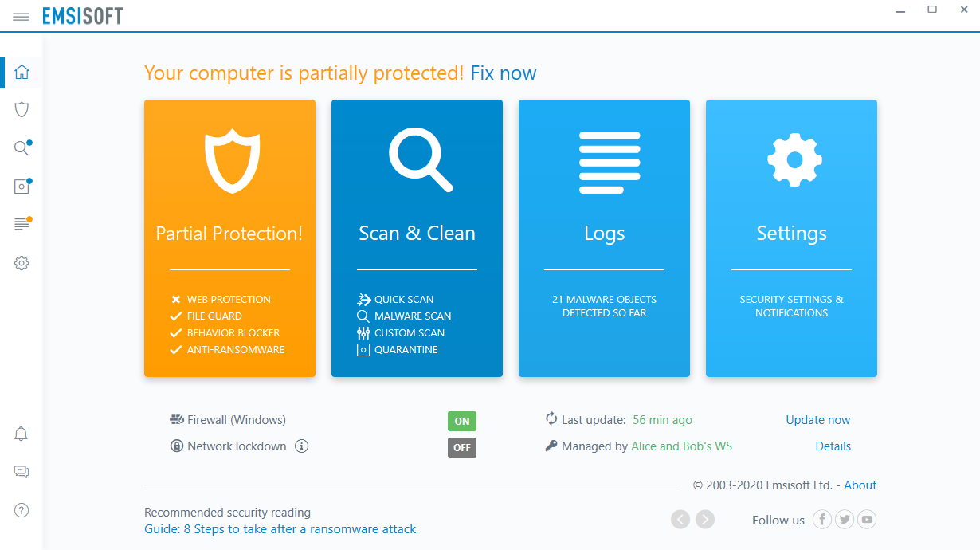The height and width of the screenshot is (550, 980).
Task: Open Emsisoft's Twitter page icon
Action: point(845,520)
